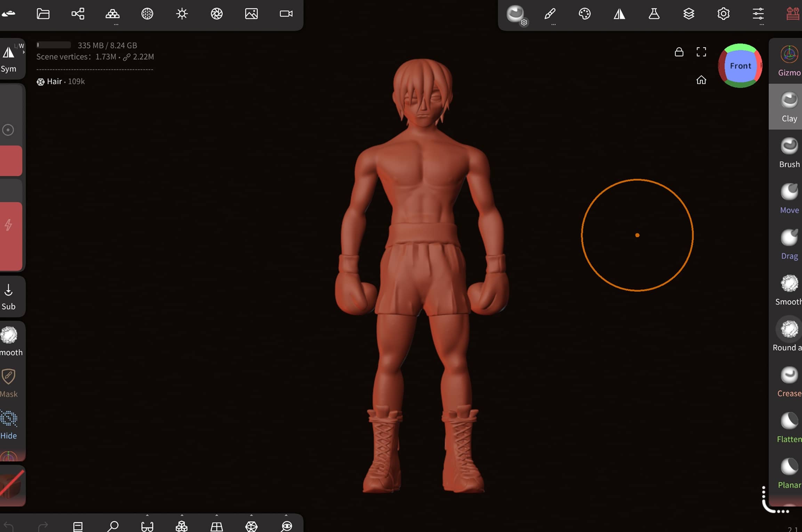
Task: Open the Post Process aperture menu
Action: [217, 14]
